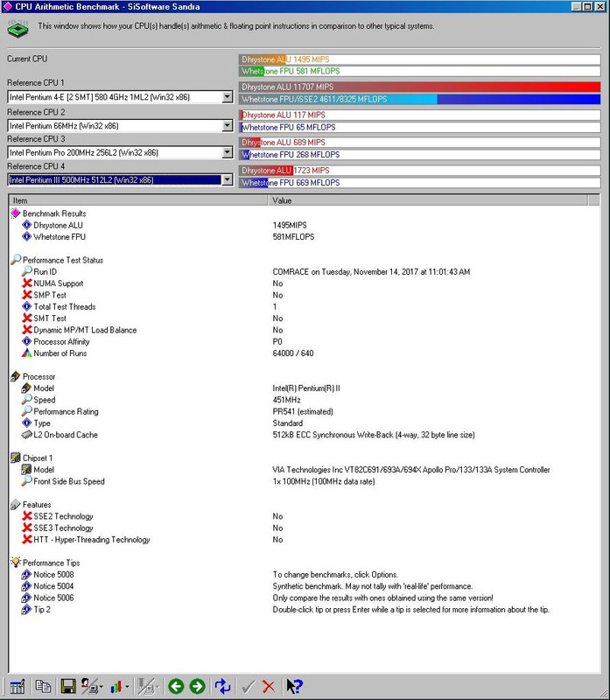Click the Item column header

coord(138,200)
